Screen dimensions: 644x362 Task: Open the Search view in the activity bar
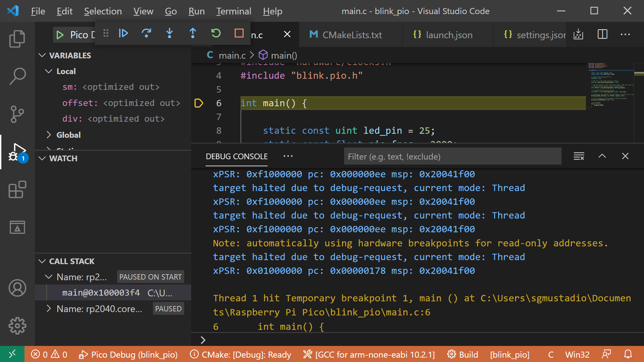(x=17, y=76)
